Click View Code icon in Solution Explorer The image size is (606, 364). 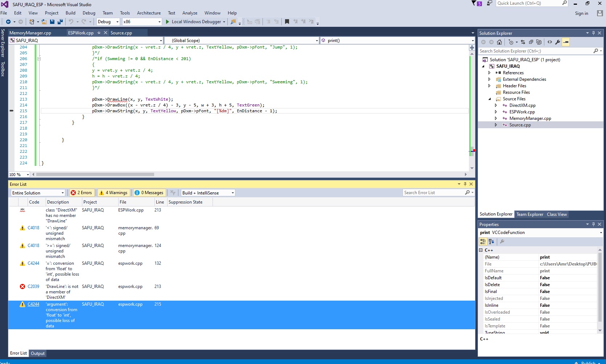pos(550,42)
